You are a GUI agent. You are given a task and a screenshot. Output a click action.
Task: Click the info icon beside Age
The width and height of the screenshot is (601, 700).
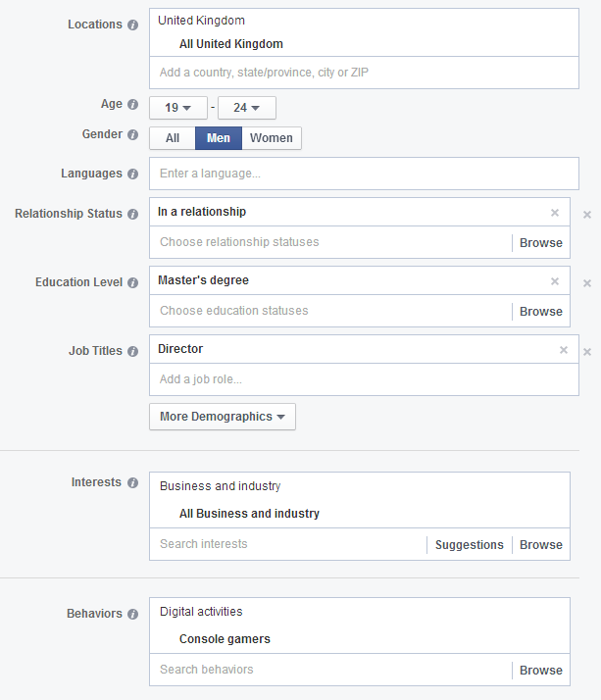(133, 104)
